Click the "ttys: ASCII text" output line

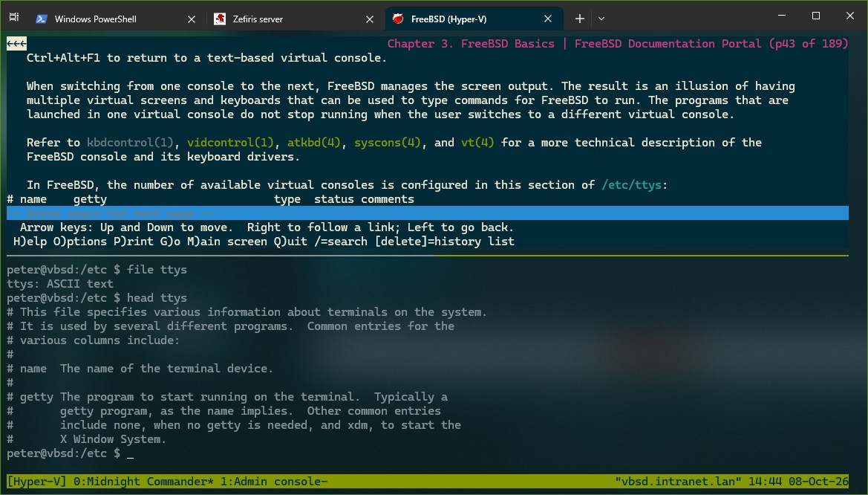(x=60, y=283)
